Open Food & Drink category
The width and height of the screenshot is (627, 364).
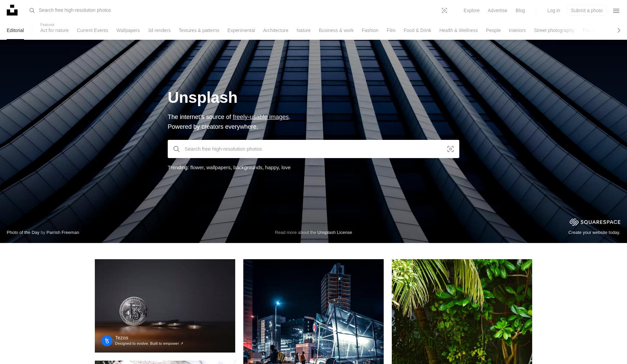[x=417, y=30]
